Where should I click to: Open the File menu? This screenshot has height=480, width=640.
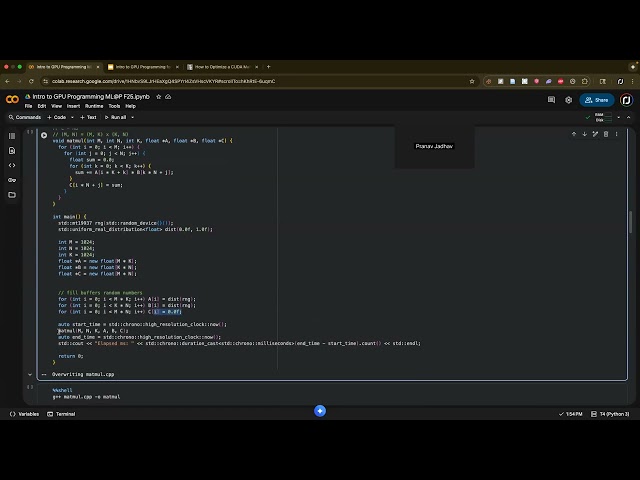point(28,106)
